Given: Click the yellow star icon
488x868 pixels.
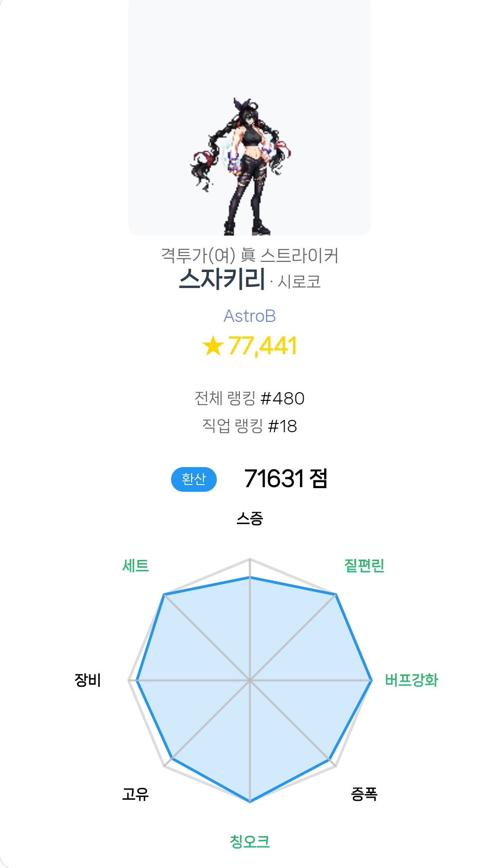Looking at the screenshot, I should coord(212,345).
